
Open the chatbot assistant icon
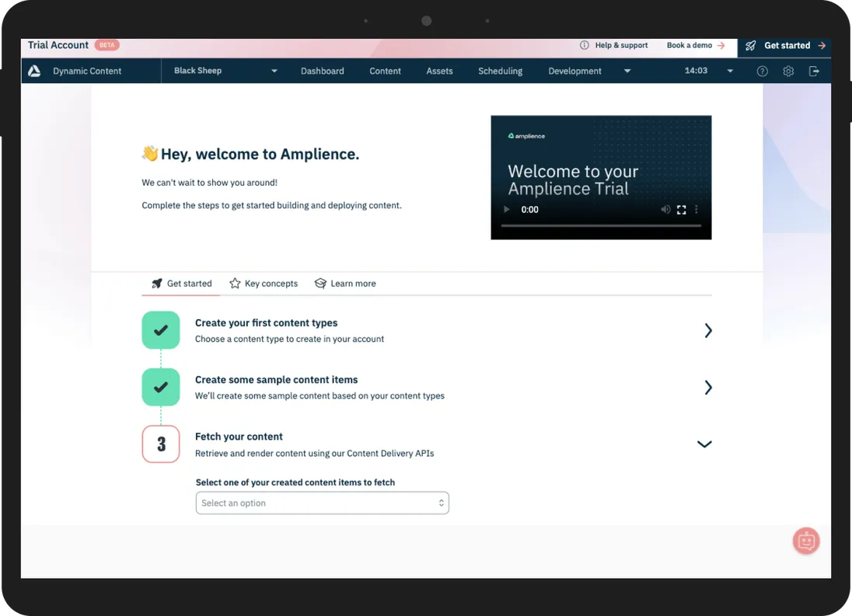point(806,541)
